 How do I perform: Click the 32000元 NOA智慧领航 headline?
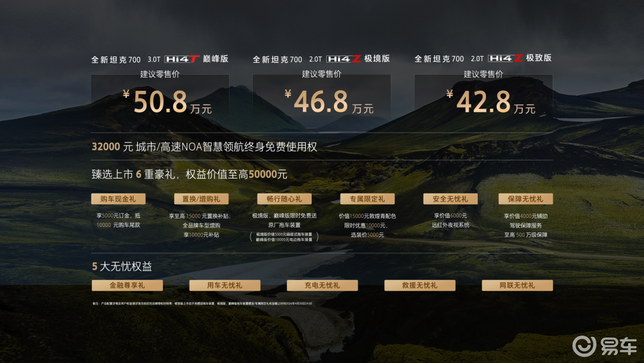204,147
